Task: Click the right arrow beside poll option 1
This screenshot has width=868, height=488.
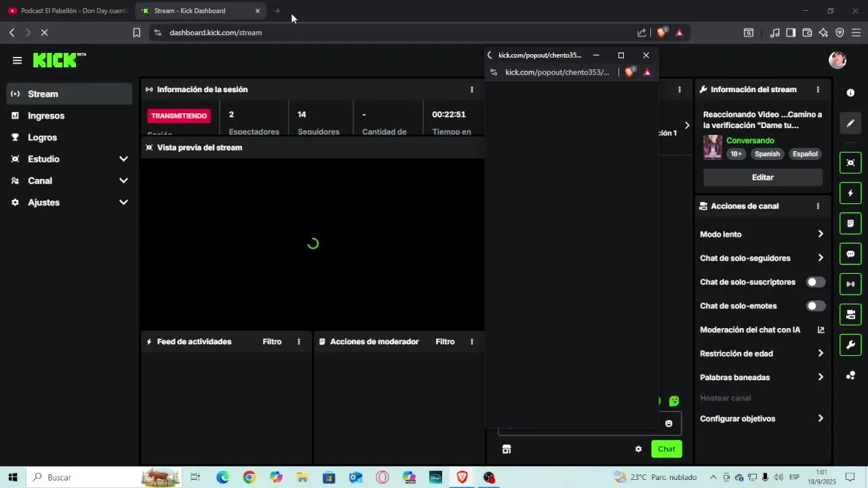Action: (x=687, y=125)
